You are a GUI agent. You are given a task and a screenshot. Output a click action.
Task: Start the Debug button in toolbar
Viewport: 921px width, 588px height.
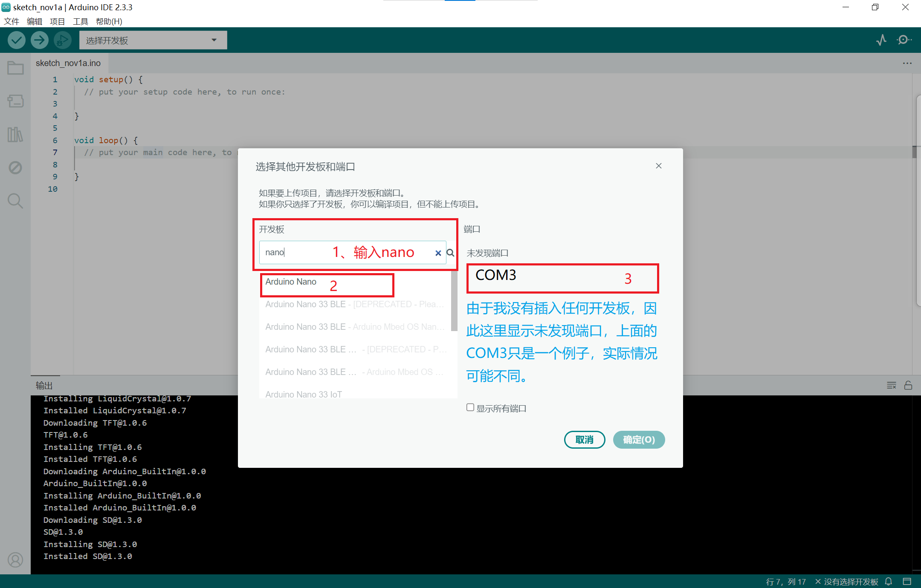click(63, 40)
